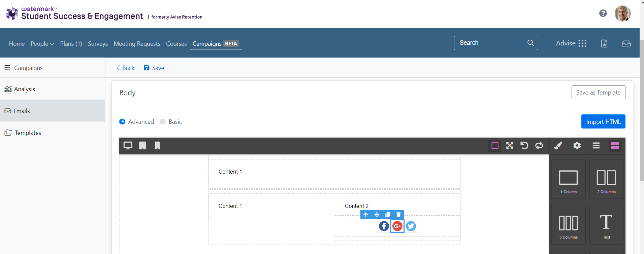
Task: Open the Advise apps grid
Action: point(571,43)
